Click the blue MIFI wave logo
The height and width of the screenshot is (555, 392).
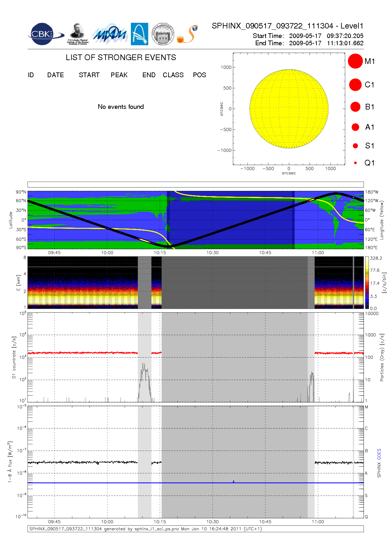click(x=110, y=34)
